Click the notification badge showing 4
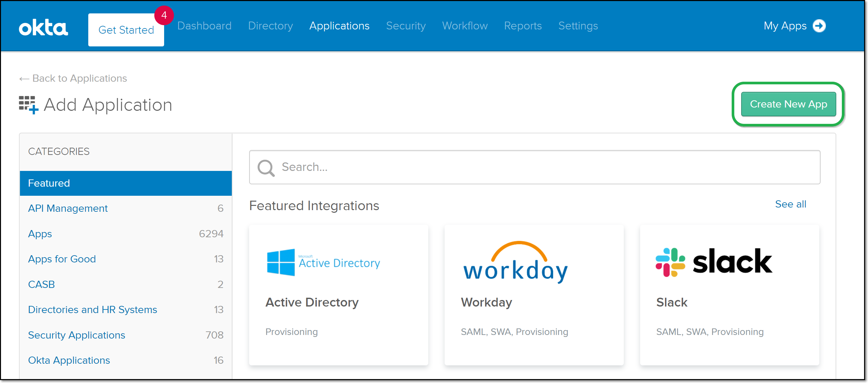 (x=164, y=15)
